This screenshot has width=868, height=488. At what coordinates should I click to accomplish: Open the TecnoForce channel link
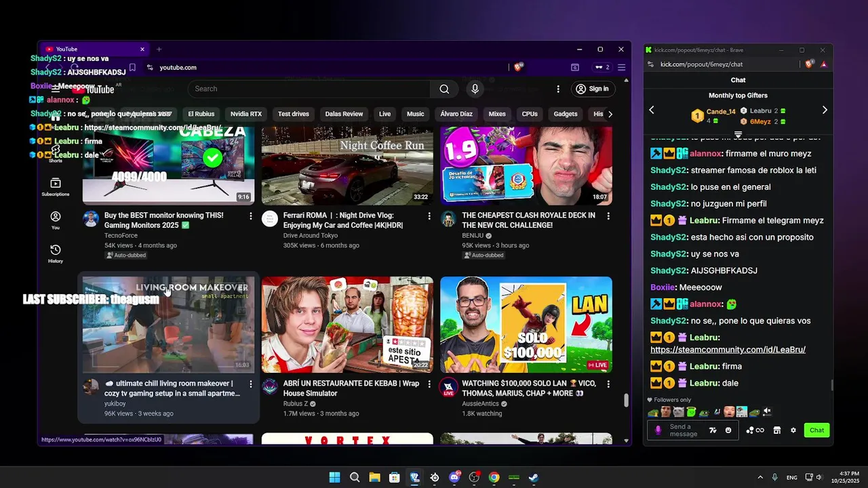pos(121,235)
